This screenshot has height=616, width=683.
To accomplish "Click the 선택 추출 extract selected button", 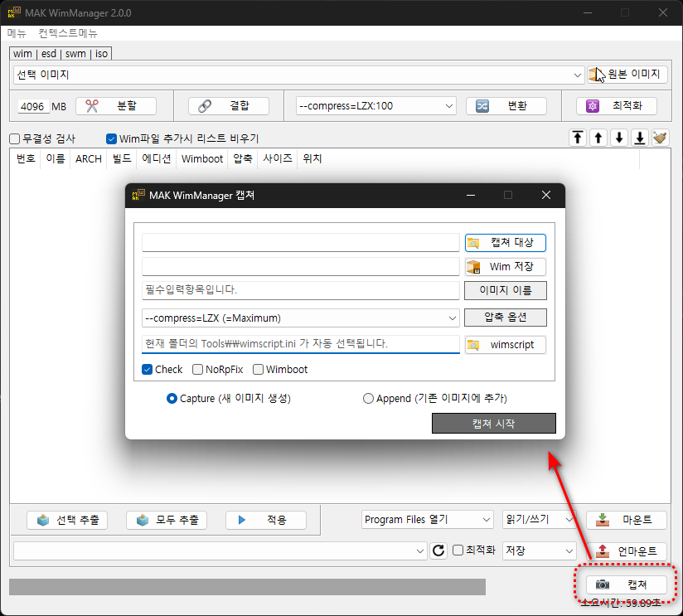I will [67, 520].
